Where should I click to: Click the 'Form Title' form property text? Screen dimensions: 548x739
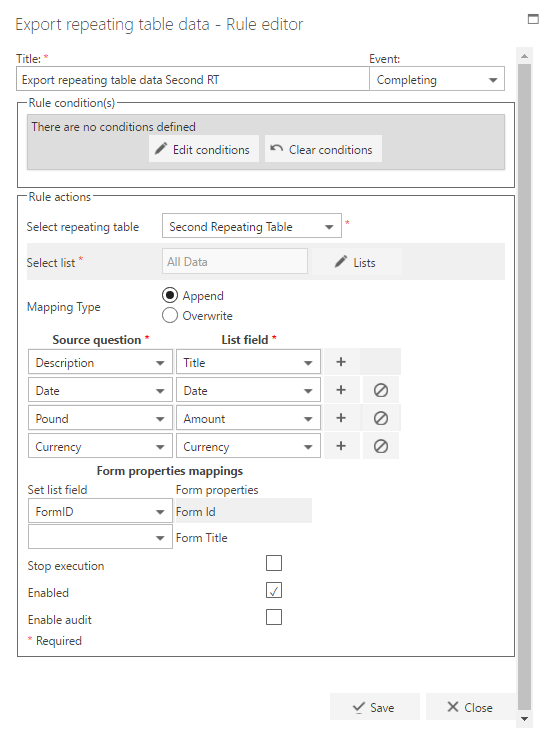coord(202,537)
